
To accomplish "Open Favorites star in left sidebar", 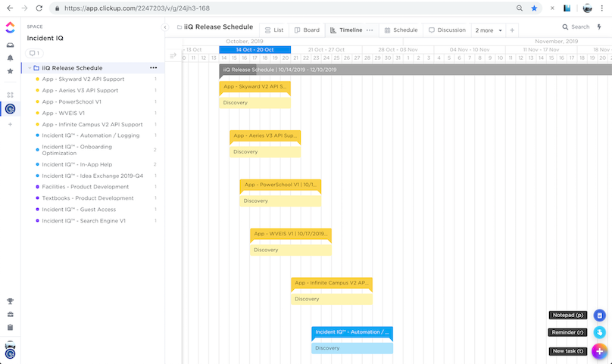I will pos(10,71).
